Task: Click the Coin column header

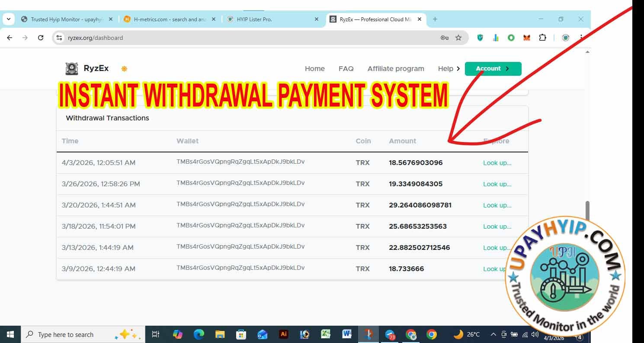Action: (363, 141)
